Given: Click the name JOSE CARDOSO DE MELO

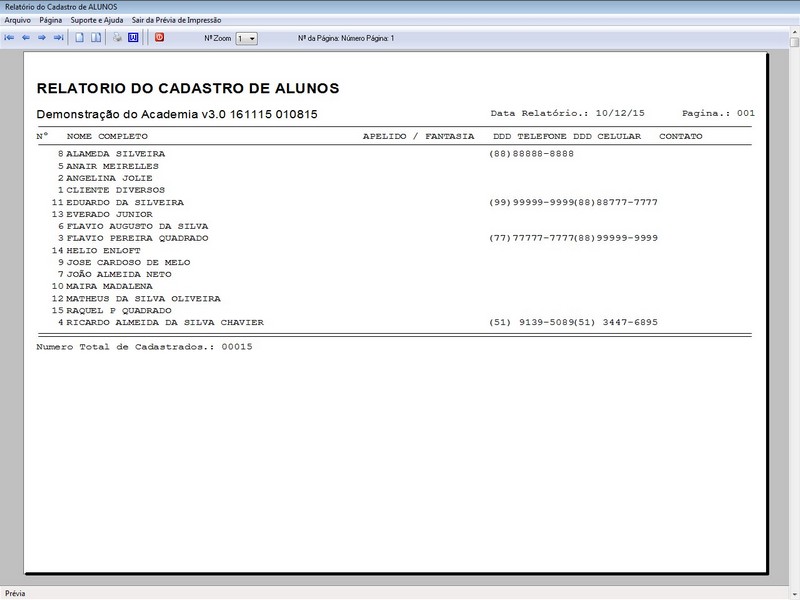Looking at the screenshot, I should point(128,262).
